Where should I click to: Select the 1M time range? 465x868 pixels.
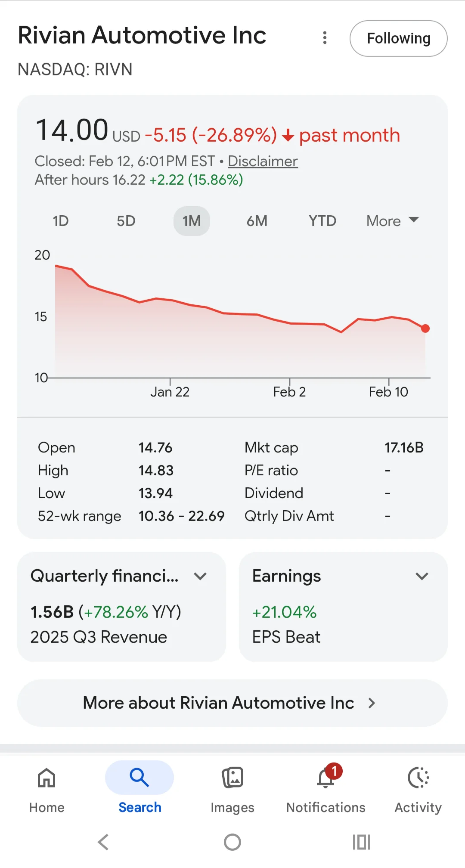192,221
